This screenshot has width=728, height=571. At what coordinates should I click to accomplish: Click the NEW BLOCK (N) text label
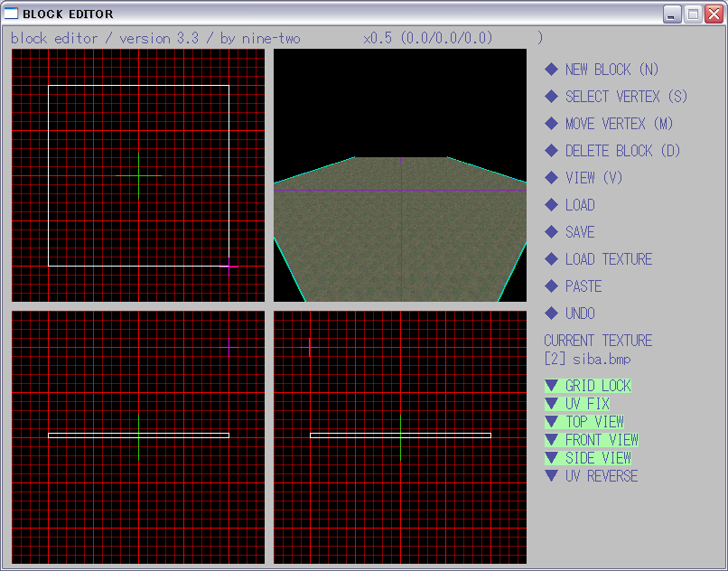coord(611,70)
